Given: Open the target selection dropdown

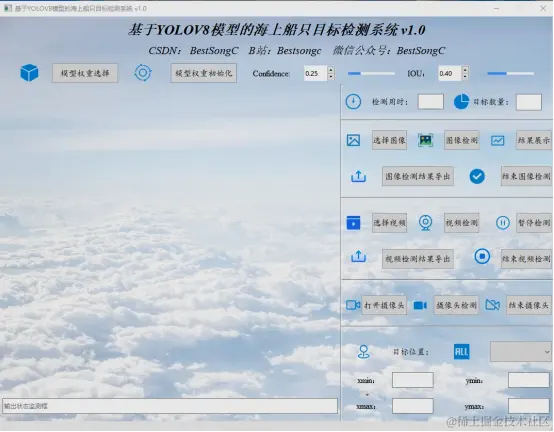Looking at the screenshot, I should coord(521,351).
